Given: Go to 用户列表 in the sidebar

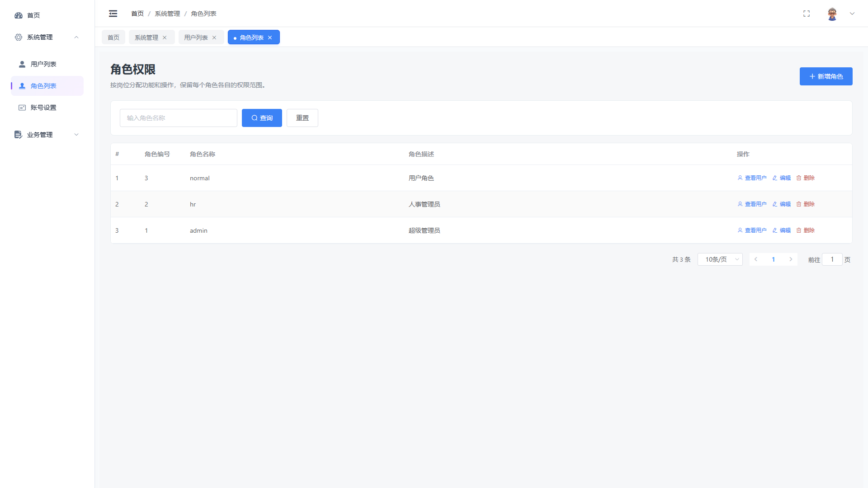Looking at the screenshot, I should (47, 64).
